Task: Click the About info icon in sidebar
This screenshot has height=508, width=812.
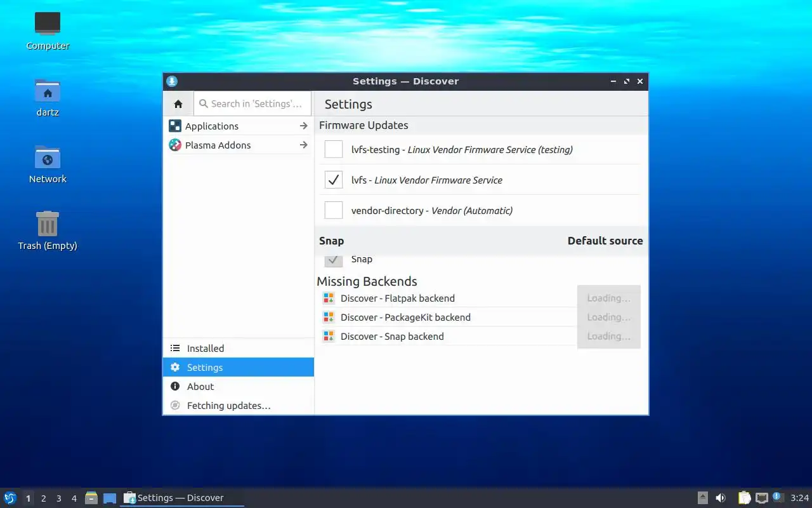Action: coord(175,386)
